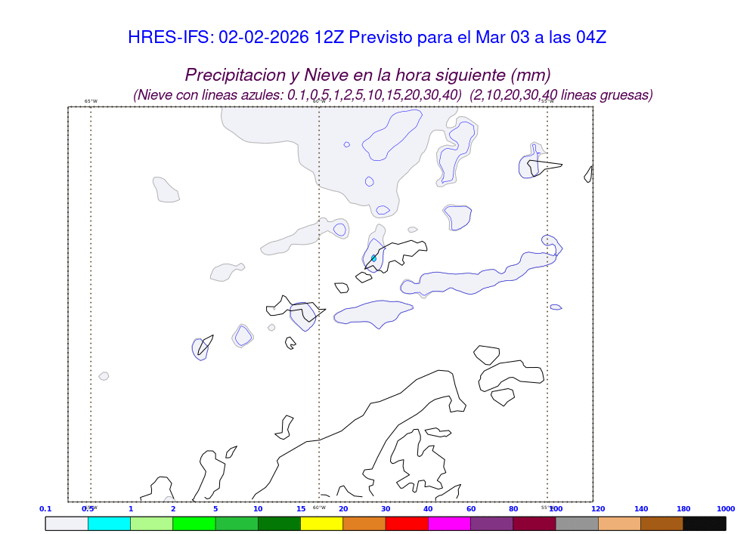
Task: Click the '0.1' value label on the legend
Action: [45, 509]
